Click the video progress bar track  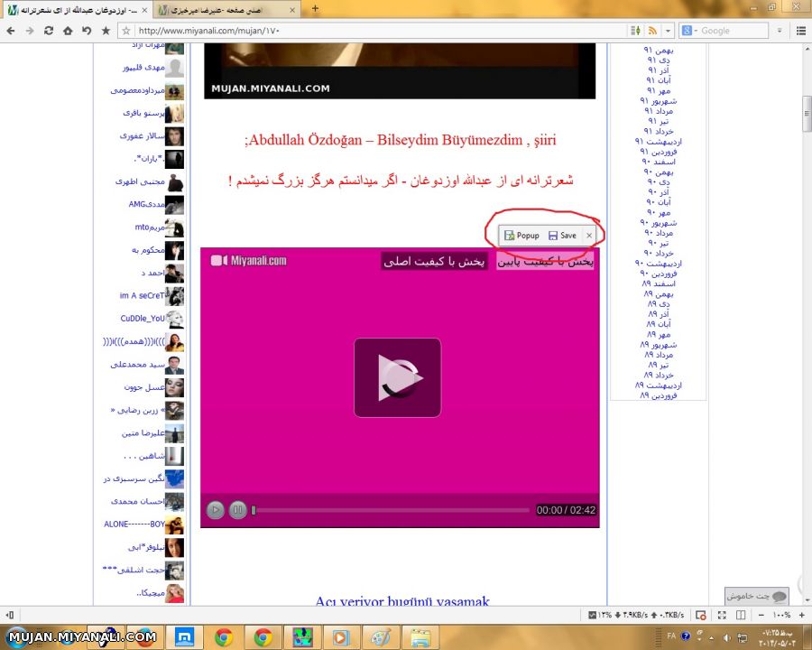(392, 510)
